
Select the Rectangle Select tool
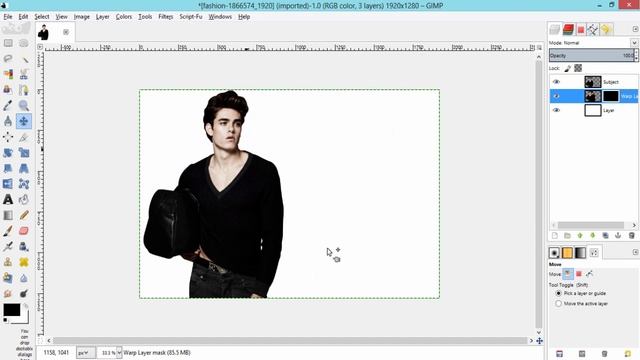click(x=8, y=43)
